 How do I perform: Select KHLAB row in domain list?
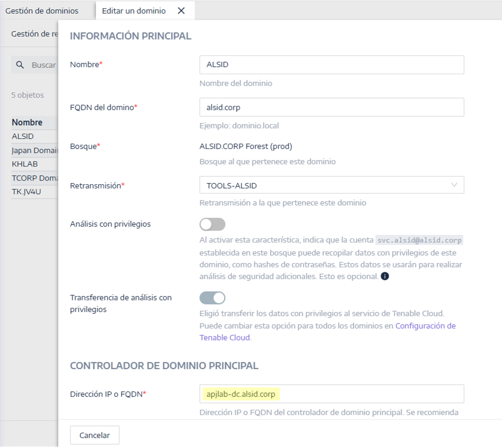35,164
